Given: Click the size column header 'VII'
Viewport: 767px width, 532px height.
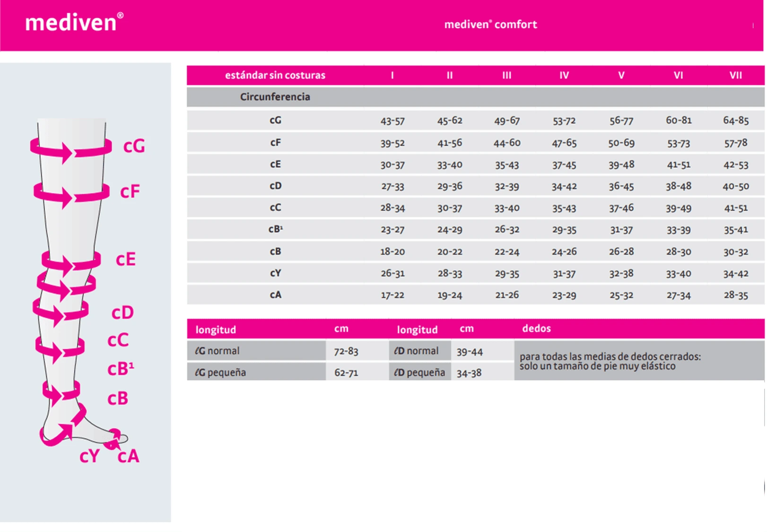Looking at the screenshot, I should (x=736, y=75).
